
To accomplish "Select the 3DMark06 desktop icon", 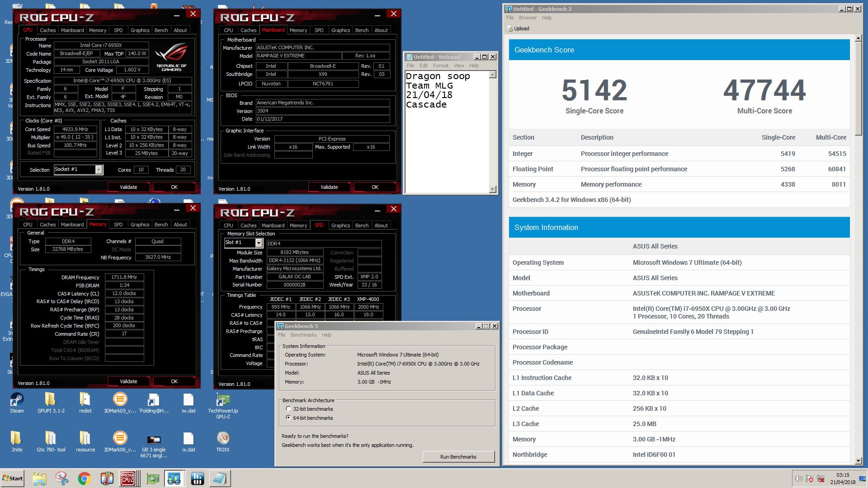I will [x=120, y=441].
